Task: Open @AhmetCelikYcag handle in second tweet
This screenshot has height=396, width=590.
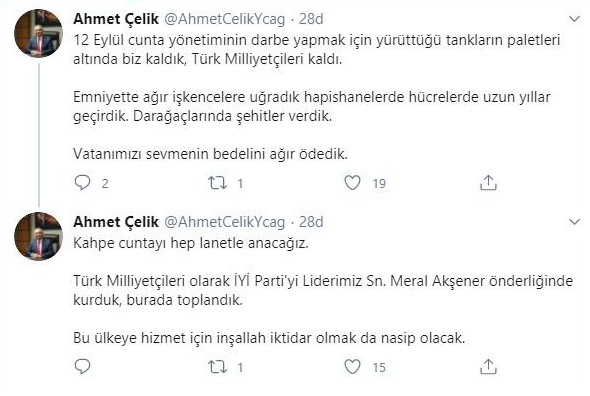Action: (x=225, y=222)
